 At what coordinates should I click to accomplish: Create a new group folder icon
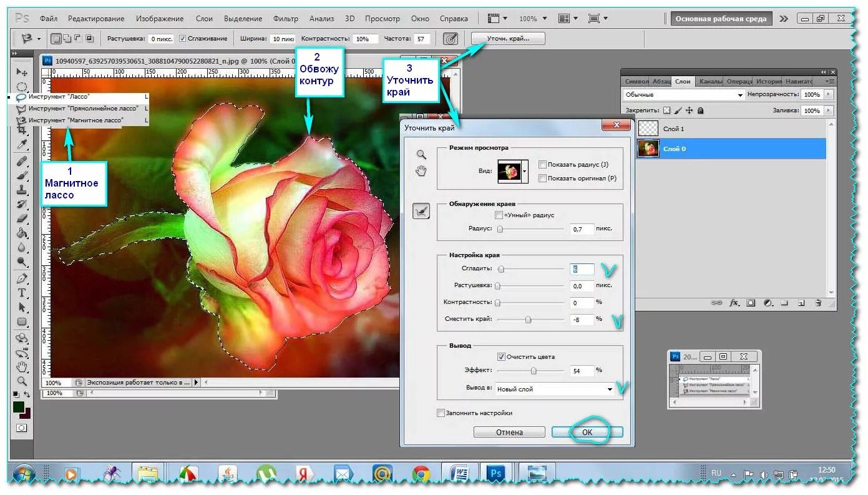click(784, 303)
